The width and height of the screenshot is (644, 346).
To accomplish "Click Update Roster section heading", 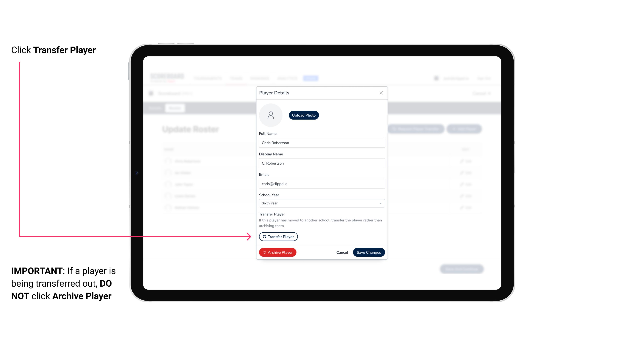I will click(192, 129).
